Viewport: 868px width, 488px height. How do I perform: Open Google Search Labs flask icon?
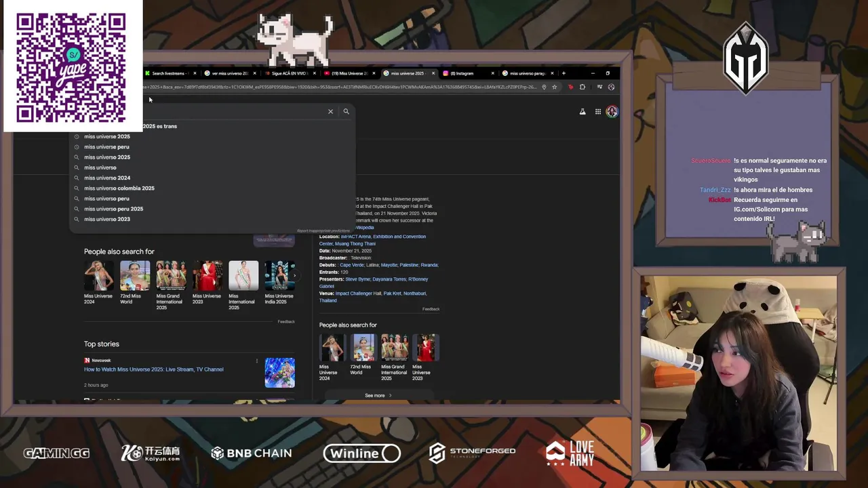pos(583,112)
